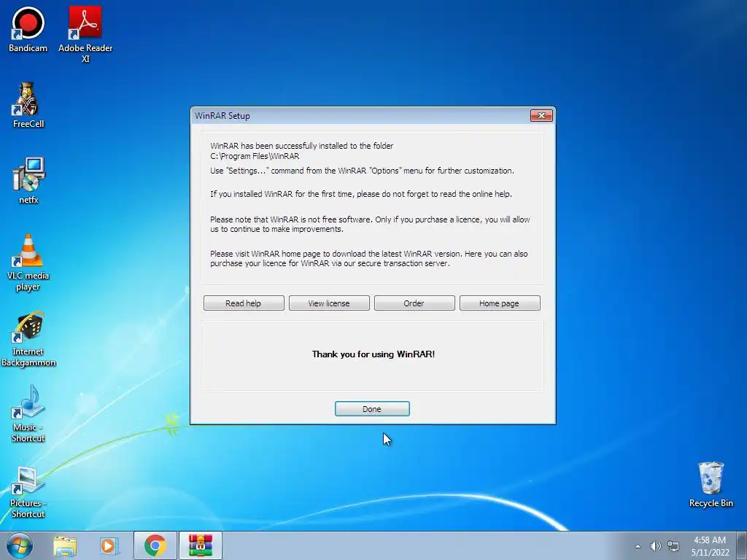Click the WinRAR Setup title bar
The width and height of the screenshot is (747, 560).
360,116
